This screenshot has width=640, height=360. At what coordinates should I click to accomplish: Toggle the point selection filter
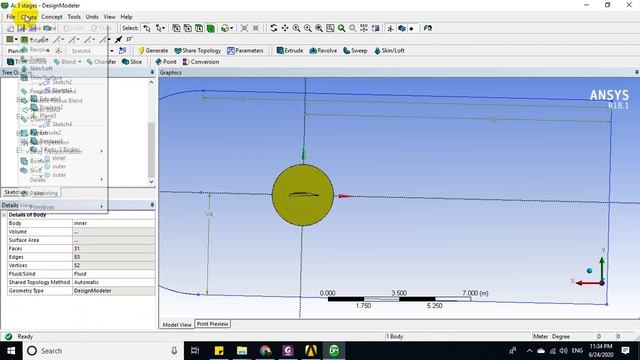click(176, 28)
